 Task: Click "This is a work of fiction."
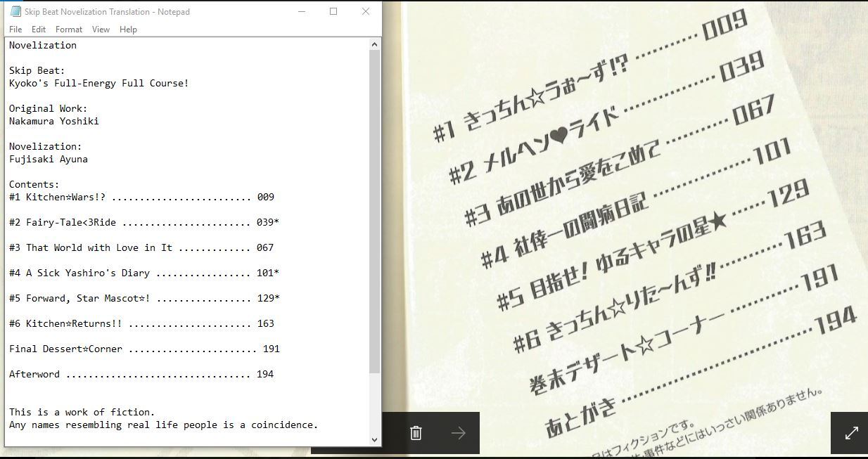click(82, 412)
